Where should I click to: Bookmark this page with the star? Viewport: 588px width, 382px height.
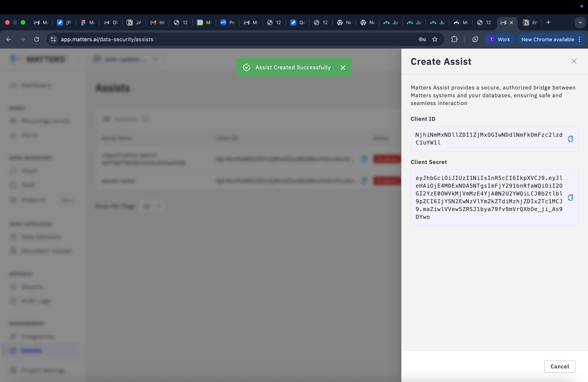point(435,39)
